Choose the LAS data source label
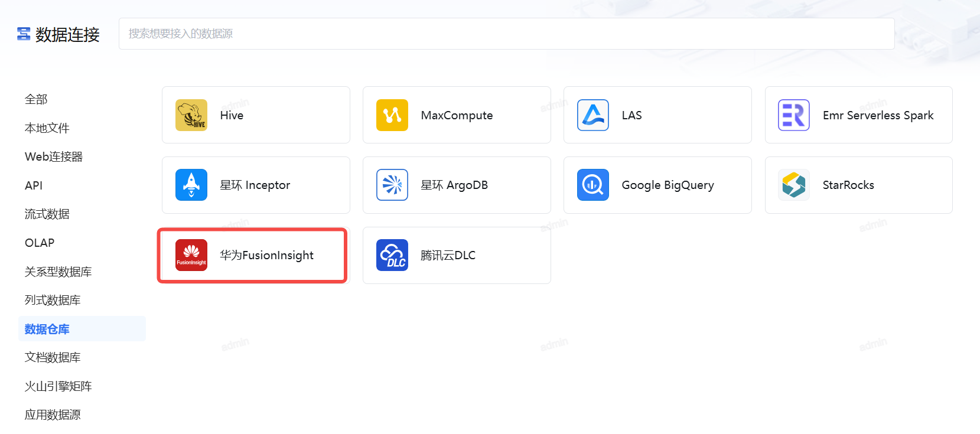Screen dimensions: 980x434 631,115
